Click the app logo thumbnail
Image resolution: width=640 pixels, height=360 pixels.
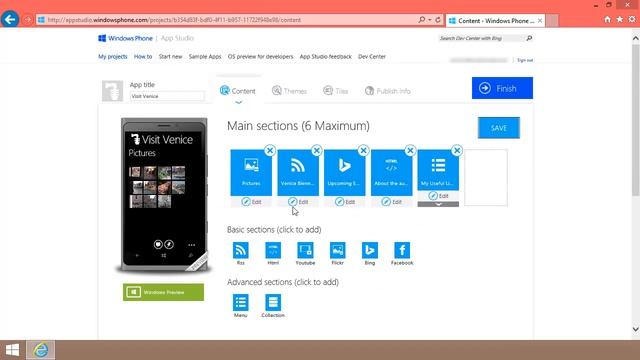coord(112,91)
